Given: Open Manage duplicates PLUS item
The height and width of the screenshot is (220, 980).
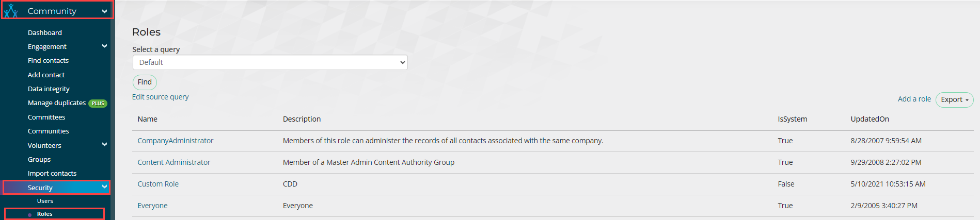Looking at the screenshot, I should tap(57, 103).
